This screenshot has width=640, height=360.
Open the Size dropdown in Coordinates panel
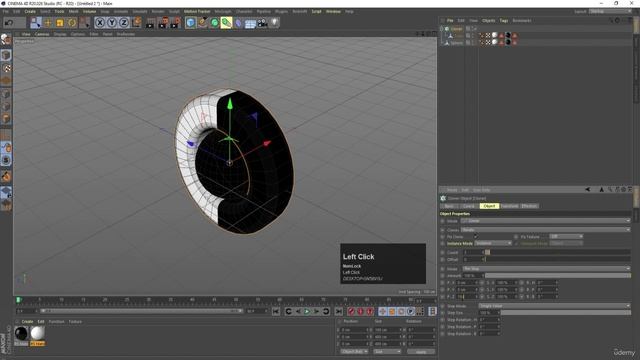click(x=387, y=351)
